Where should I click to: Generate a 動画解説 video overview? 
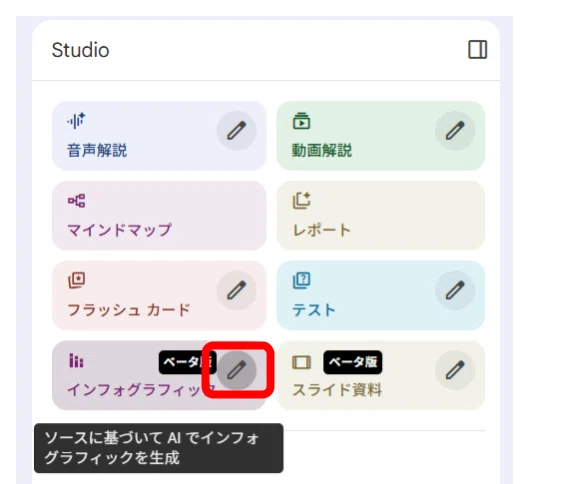click(x=380, y=136)
